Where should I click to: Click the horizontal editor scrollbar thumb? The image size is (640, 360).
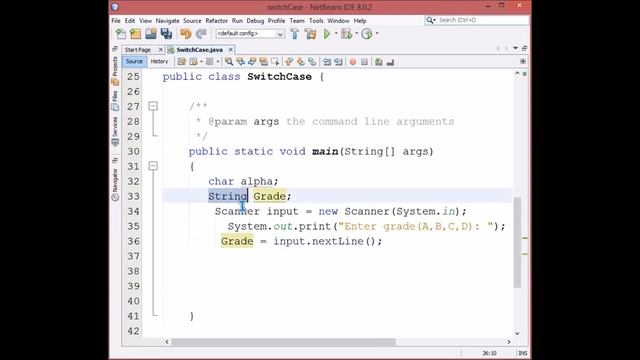[x=283, y=342]
